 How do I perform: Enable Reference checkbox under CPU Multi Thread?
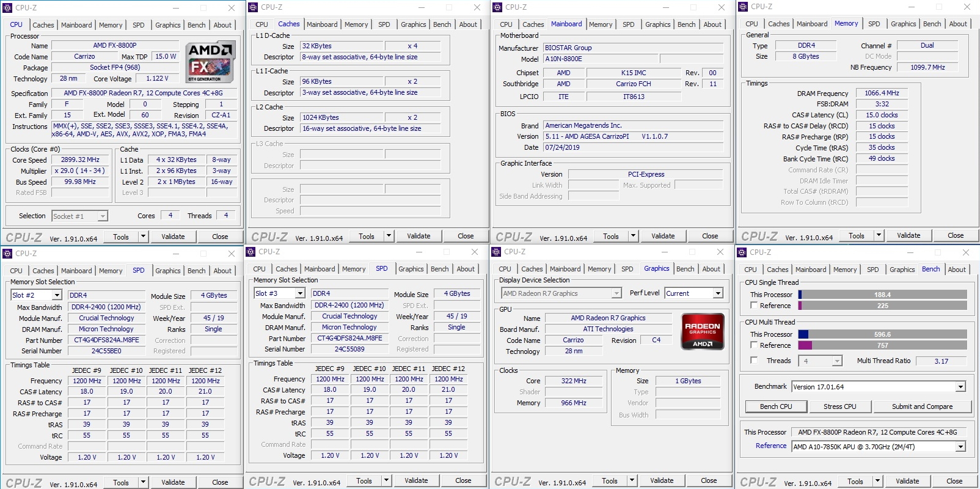[754, 345]
